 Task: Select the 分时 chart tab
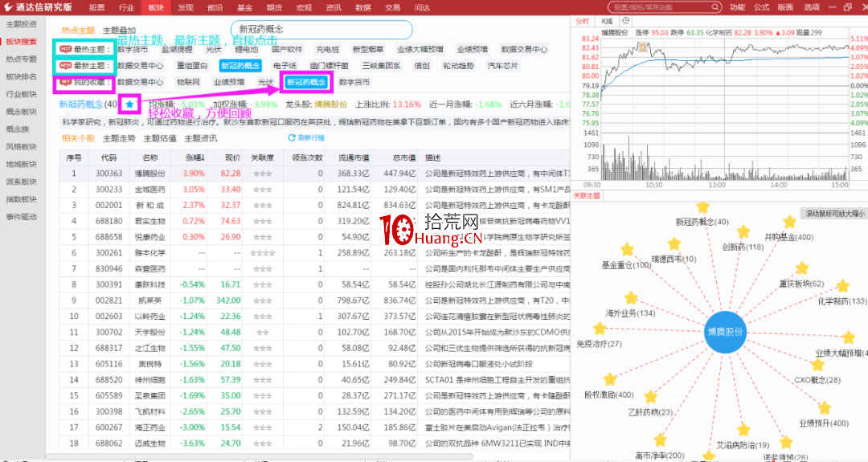(583, 21)
